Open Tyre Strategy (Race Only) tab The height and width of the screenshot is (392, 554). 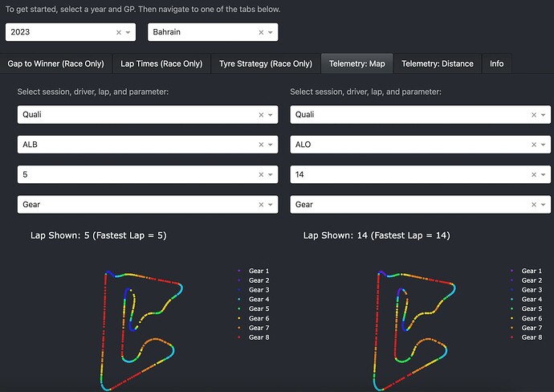[x=266, y=63]
